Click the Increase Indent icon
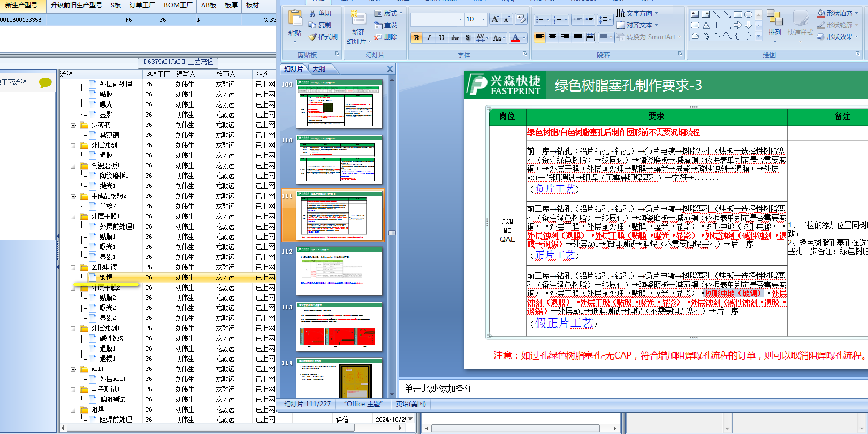868x434 pixels. pyautogui.click(x=590, y=20)
